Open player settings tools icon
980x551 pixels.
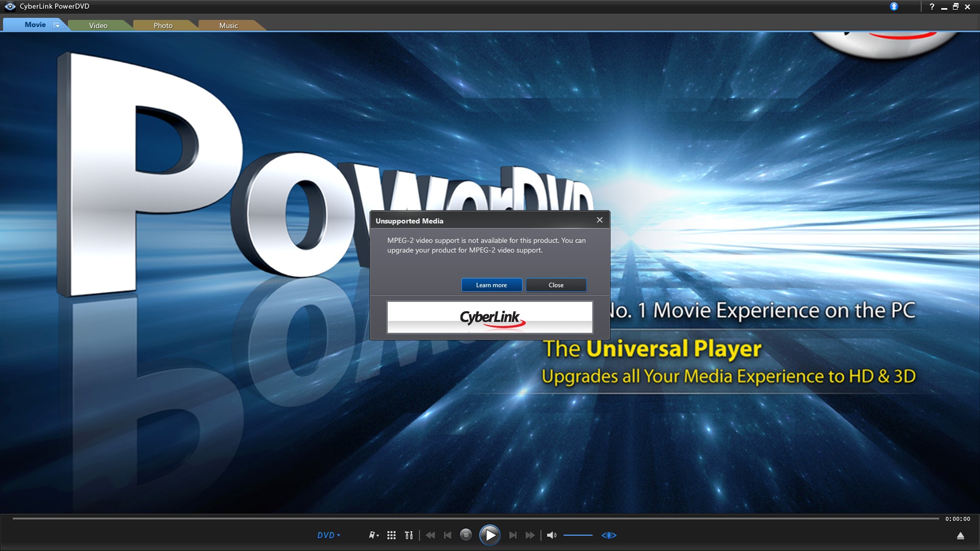pyautogui.click(x=409, y=535)
